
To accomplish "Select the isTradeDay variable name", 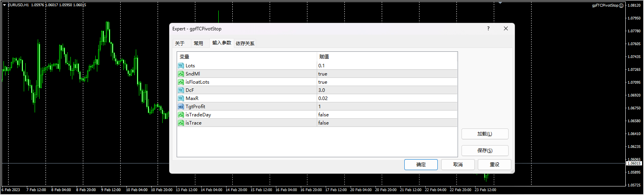I will tap(198, 115).
